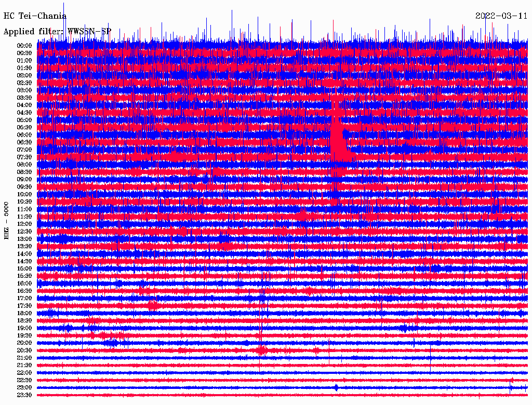The width and height of the screenshot is (532, 405).
Task: Select the 03:30 time label
Action: (24, 98)
